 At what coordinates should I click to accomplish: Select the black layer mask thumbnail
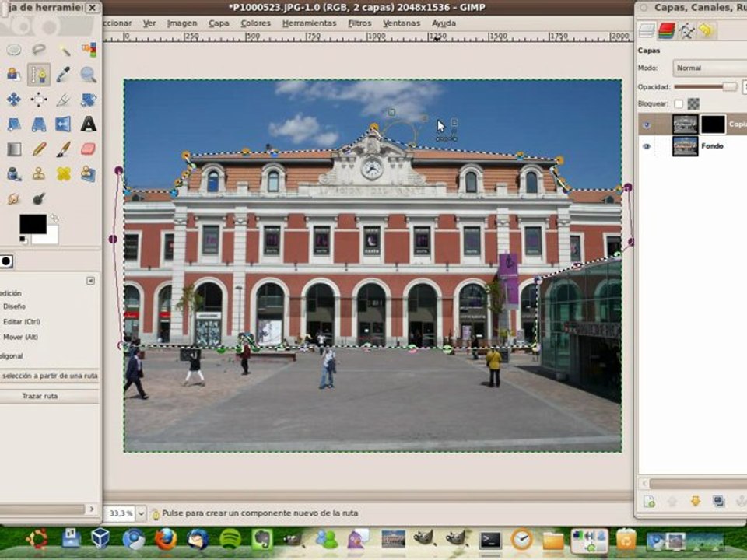714,124
